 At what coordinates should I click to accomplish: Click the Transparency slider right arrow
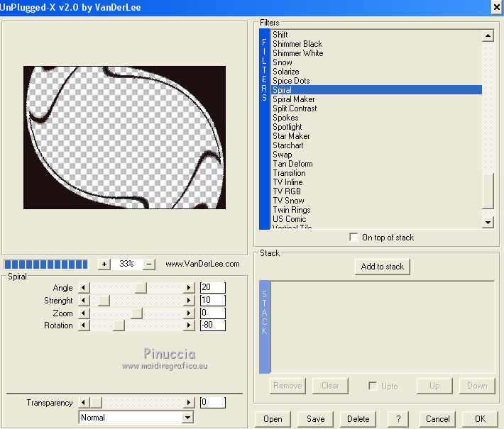click(x=189, y=403)
